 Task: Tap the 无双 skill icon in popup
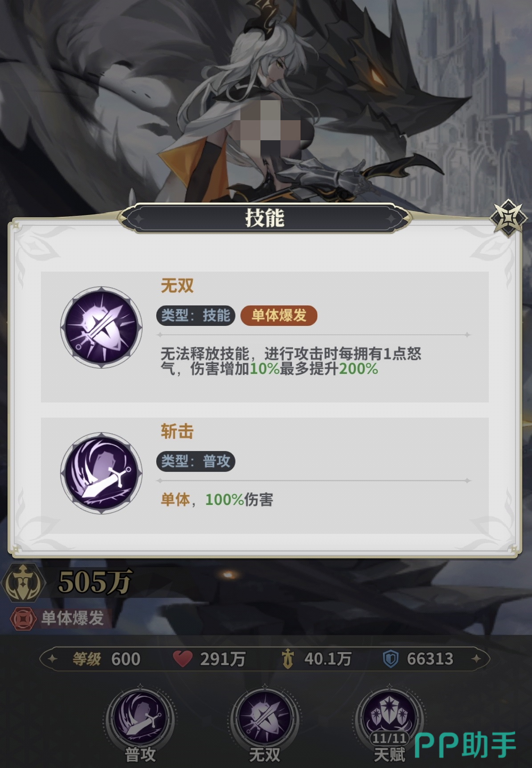click(x=102, y=328)
